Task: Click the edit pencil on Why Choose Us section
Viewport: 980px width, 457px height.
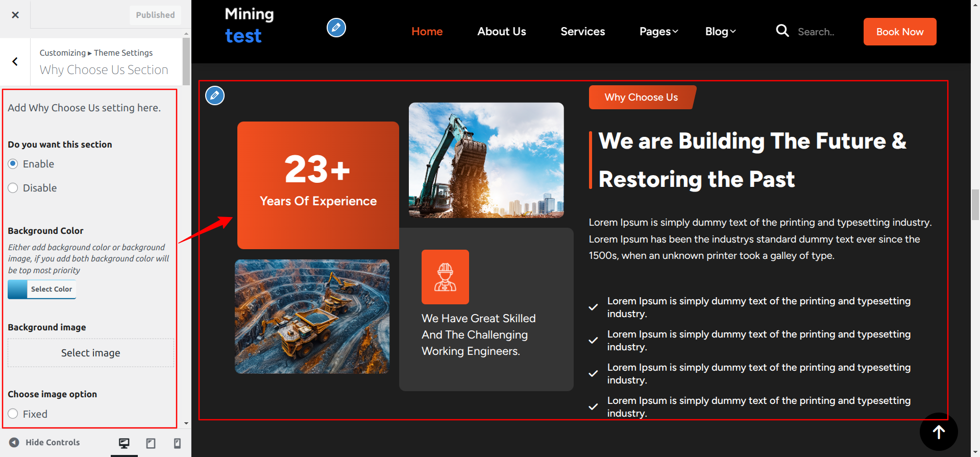Action: click(x=215, y=95)
